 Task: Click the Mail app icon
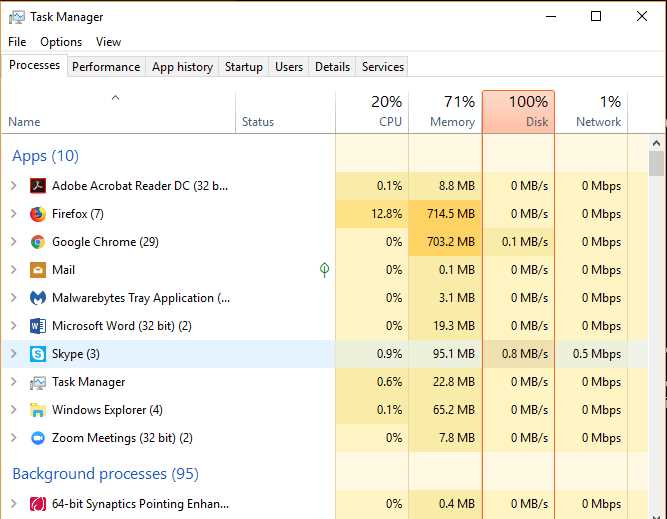point(38,270)
